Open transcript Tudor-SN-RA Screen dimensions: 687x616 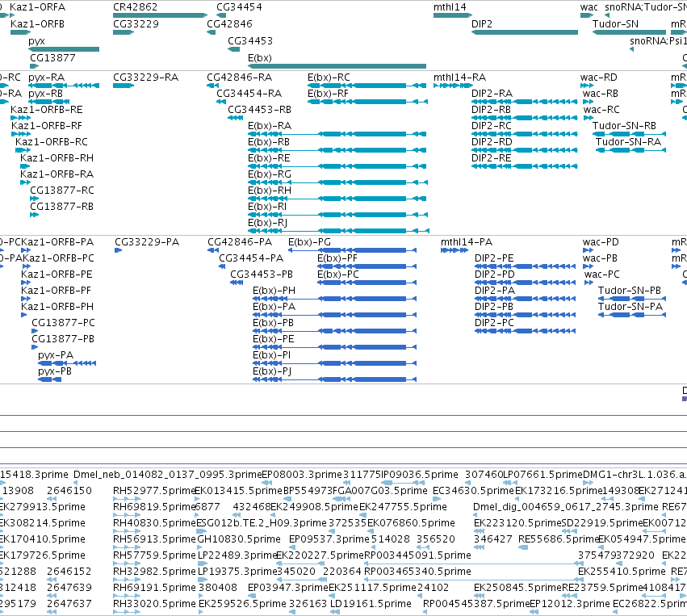pyautogui.click(x=628, y=142)
